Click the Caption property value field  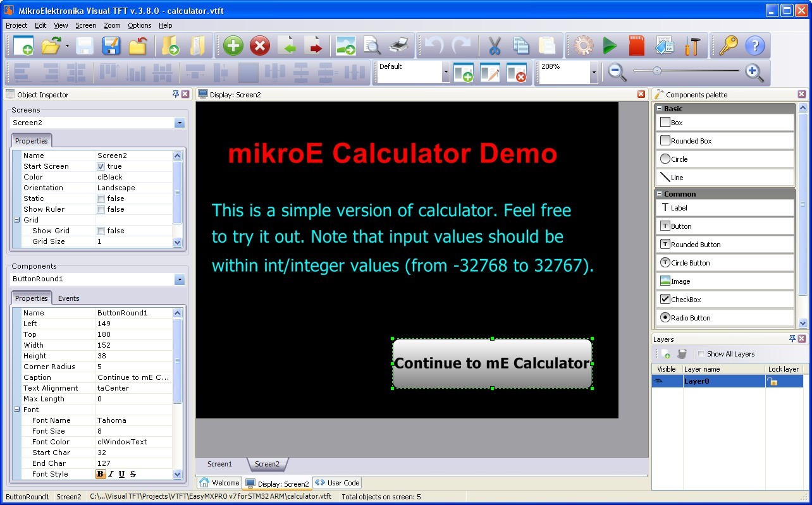(x=133, y=377)
